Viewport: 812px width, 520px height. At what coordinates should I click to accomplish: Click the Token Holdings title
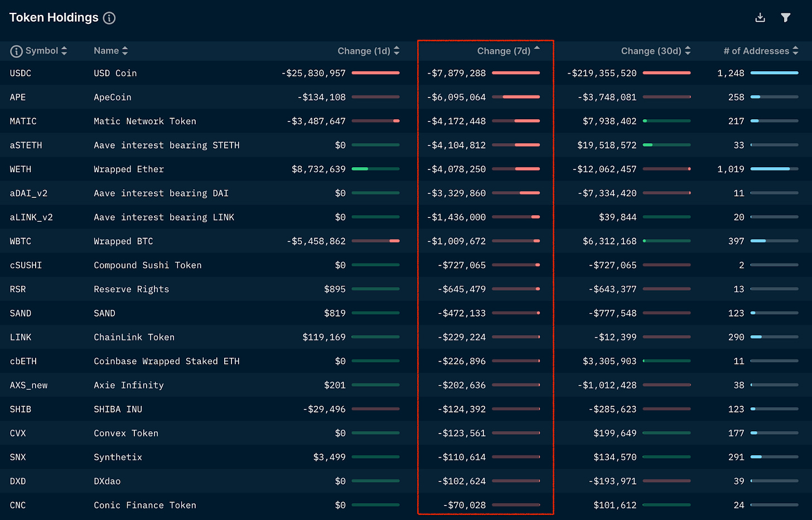pos(54,18)
